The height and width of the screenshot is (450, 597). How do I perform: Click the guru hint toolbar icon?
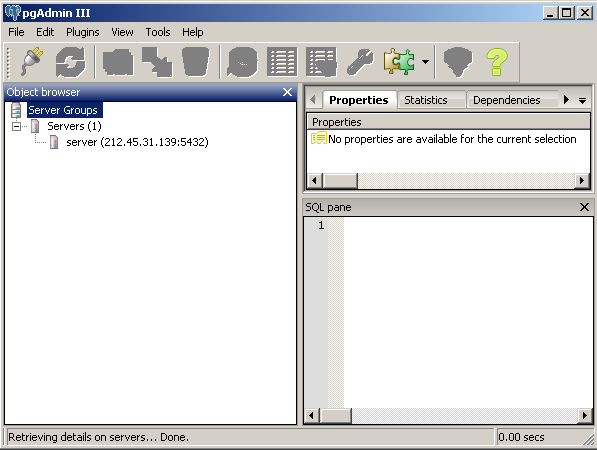458,62
